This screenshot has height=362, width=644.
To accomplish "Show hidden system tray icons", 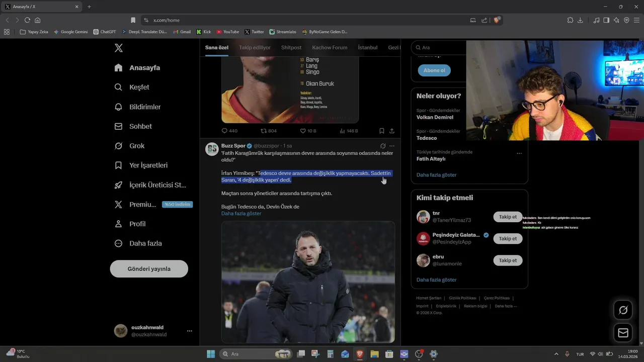I will (556, 354).
